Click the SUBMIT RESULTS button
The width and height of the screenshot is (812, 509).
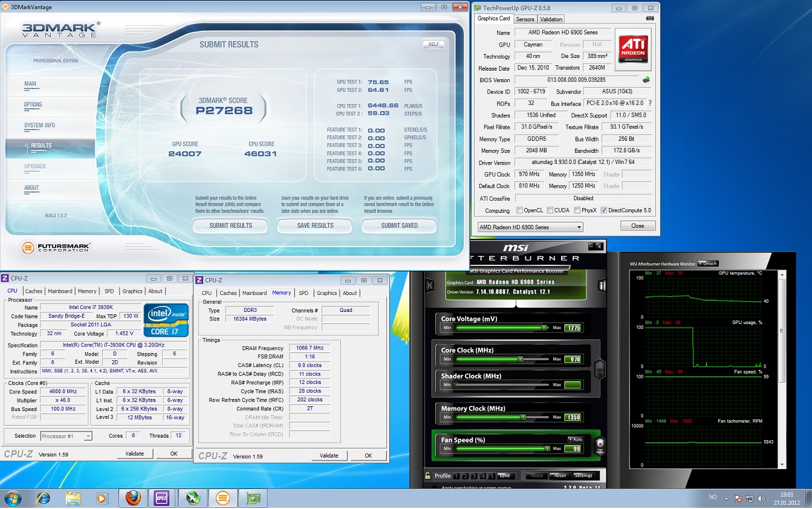point(230,225)
